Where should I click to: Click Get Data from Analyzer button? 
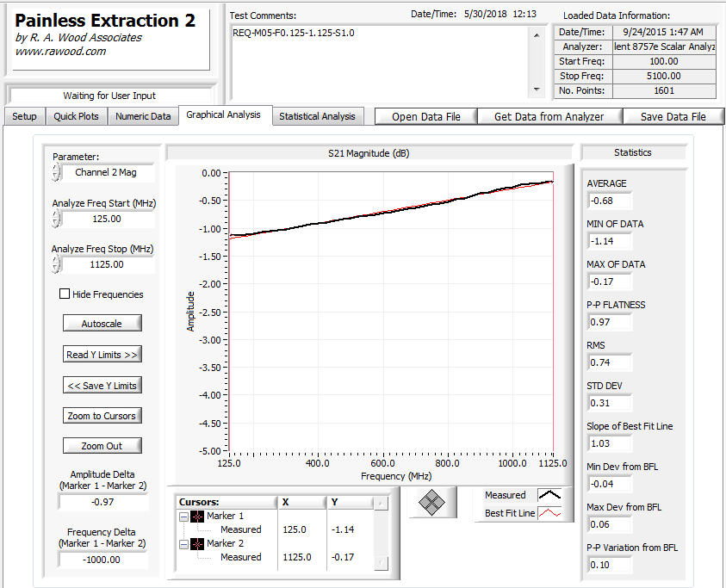coord(549,117)
